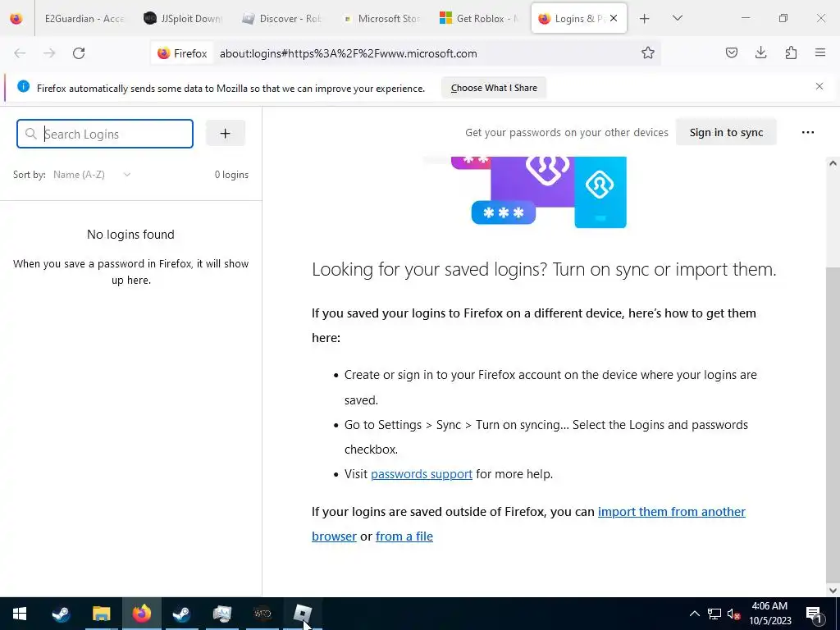
Task: Close the Logins & Passwords tab
Action: pyautogui.click(x=614, y=18)
